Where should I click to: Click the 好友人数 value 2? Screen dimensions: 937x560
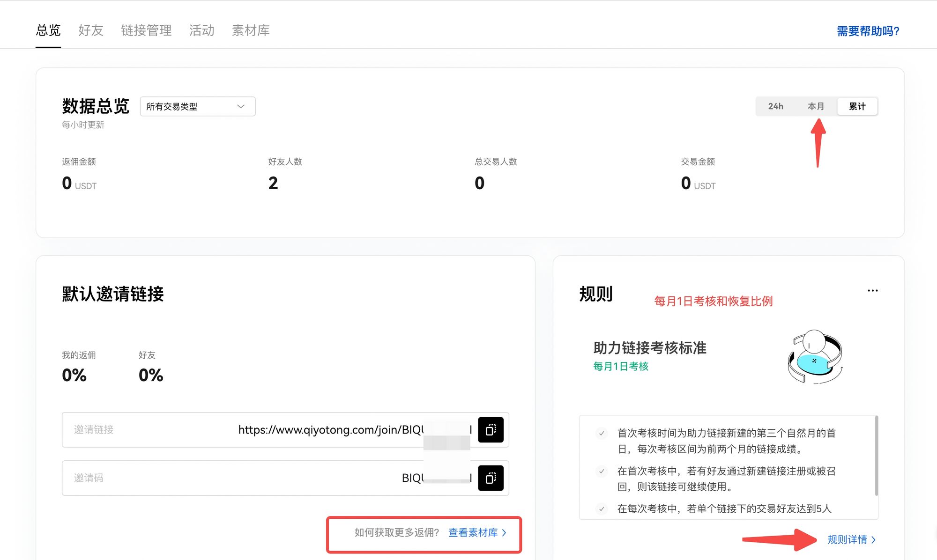[273, 183]
